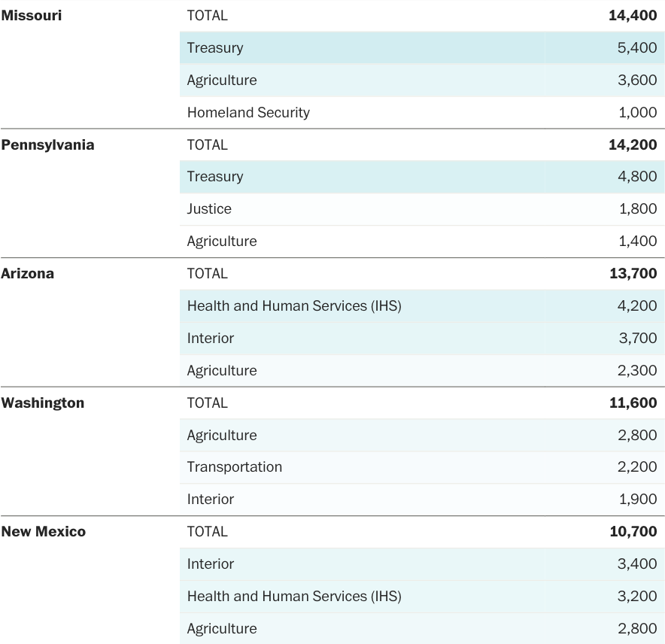Click the Pennsylvania state heading

tap(47, 144)
